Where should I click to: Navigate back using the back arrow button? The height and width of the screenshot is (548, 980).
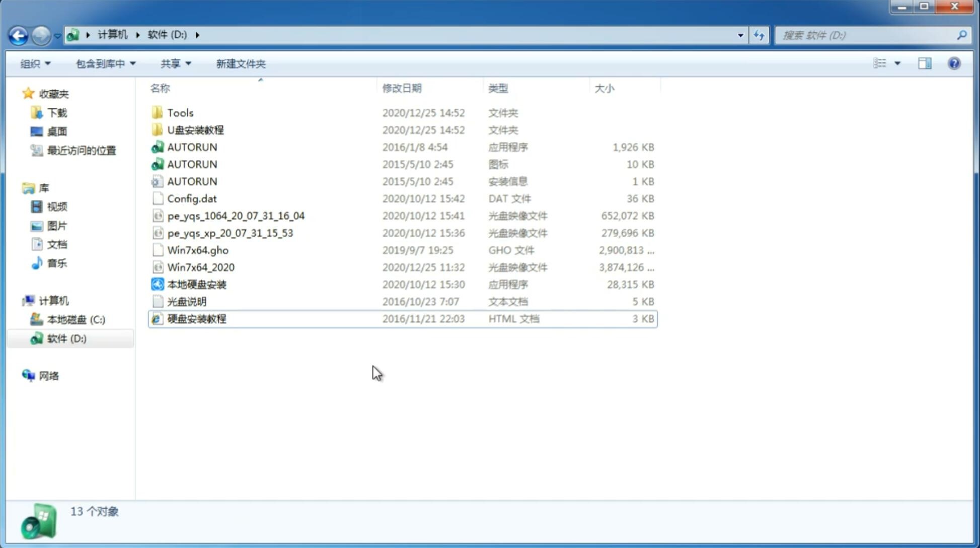(18, 35)
